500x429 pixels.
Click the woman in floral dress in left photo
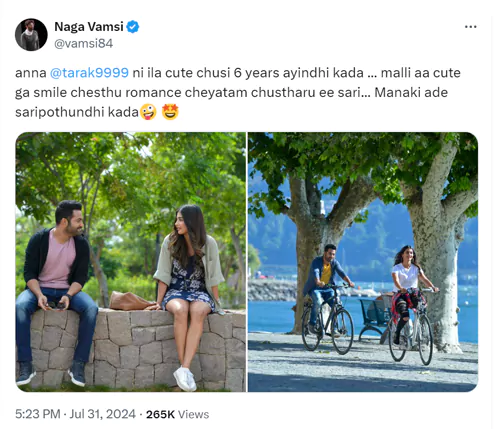coord(189,293)
